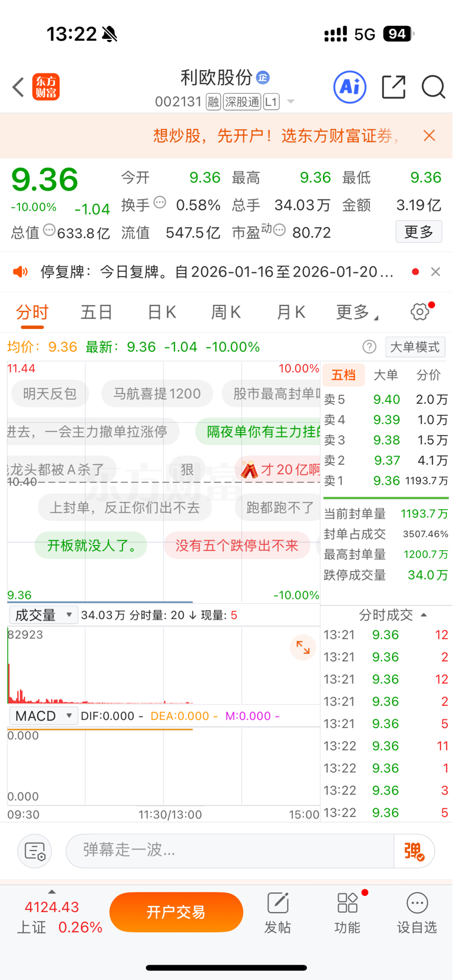Switch to the 日K tab
The height and width of the screenshot is (980, 453).
(161, 312)
